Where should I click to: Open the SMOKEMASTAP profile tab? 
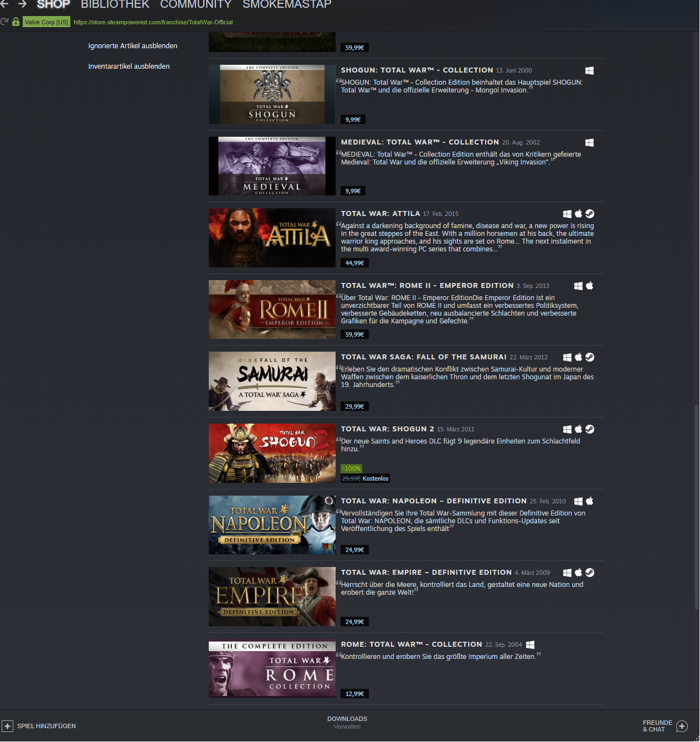tap(287, 4)
